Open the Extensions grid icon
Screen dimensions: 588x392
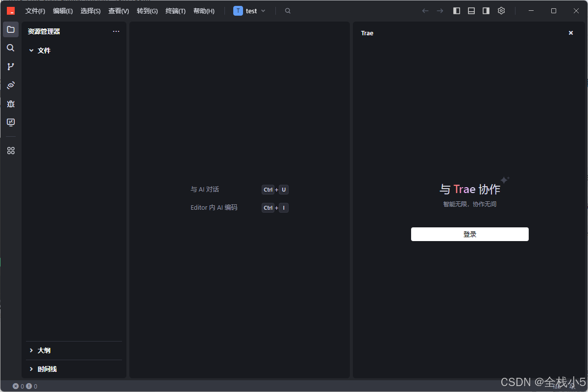[x=11, y=151]
